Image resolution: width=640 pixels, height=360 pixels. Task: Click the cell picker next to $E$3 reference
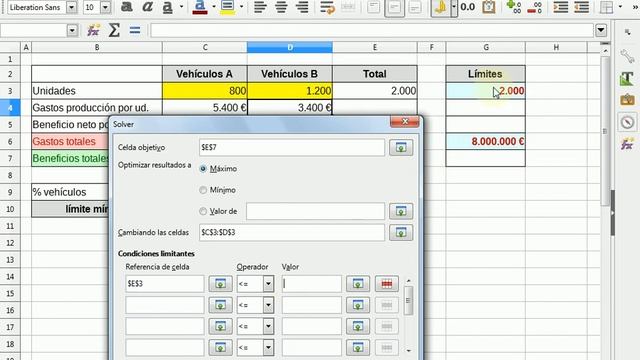point(220,284)
